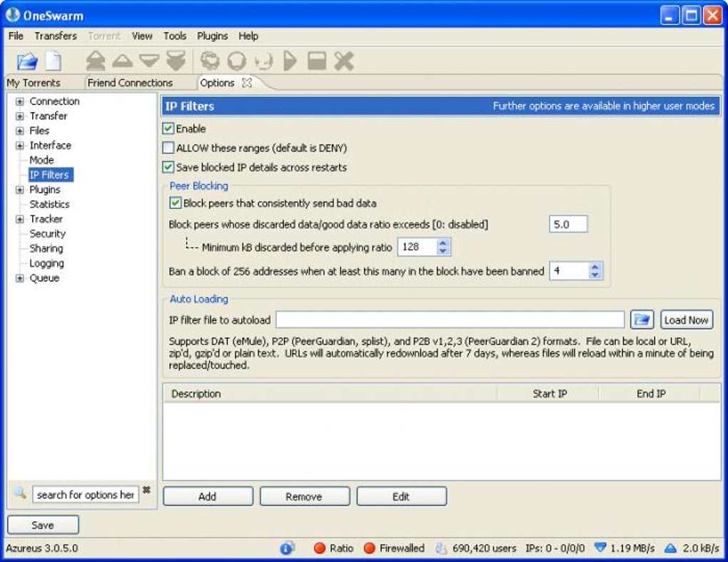Click the Load Now button
Screen dimensions: 728x562
[686, 320]
